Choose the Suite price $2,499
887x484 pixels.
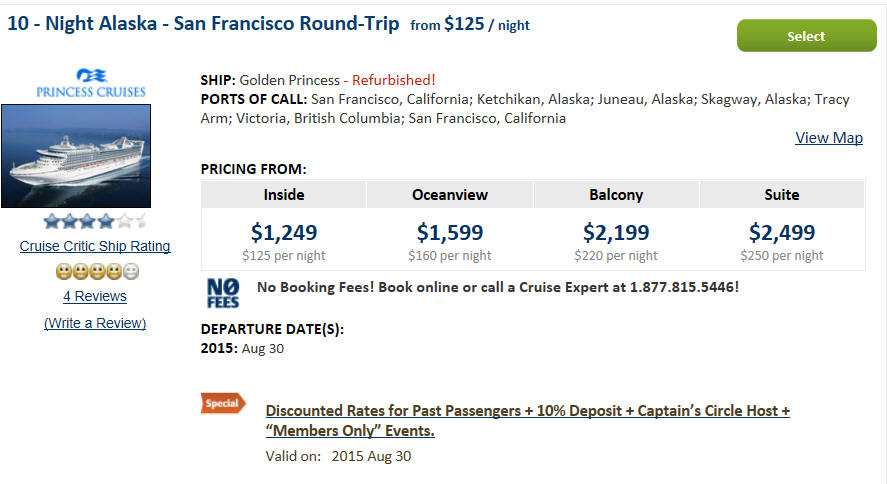pos(782,232)
